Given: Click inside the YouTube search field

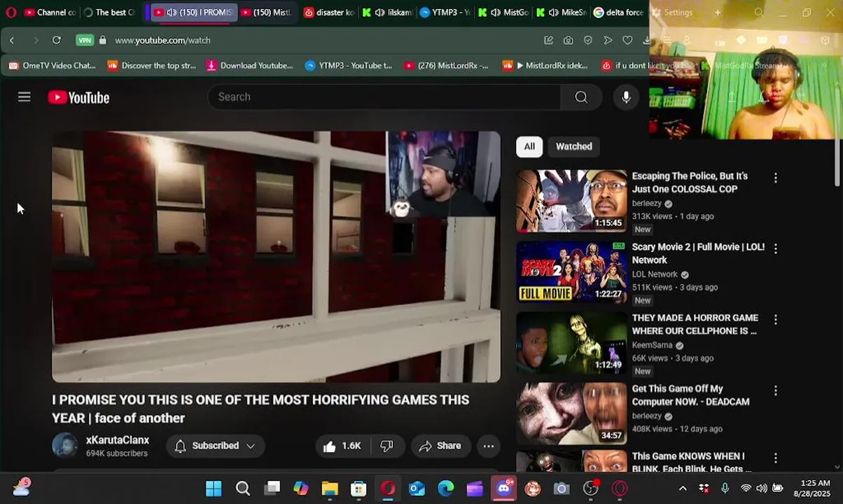Looking at the screenshot, I should [384, 97].
